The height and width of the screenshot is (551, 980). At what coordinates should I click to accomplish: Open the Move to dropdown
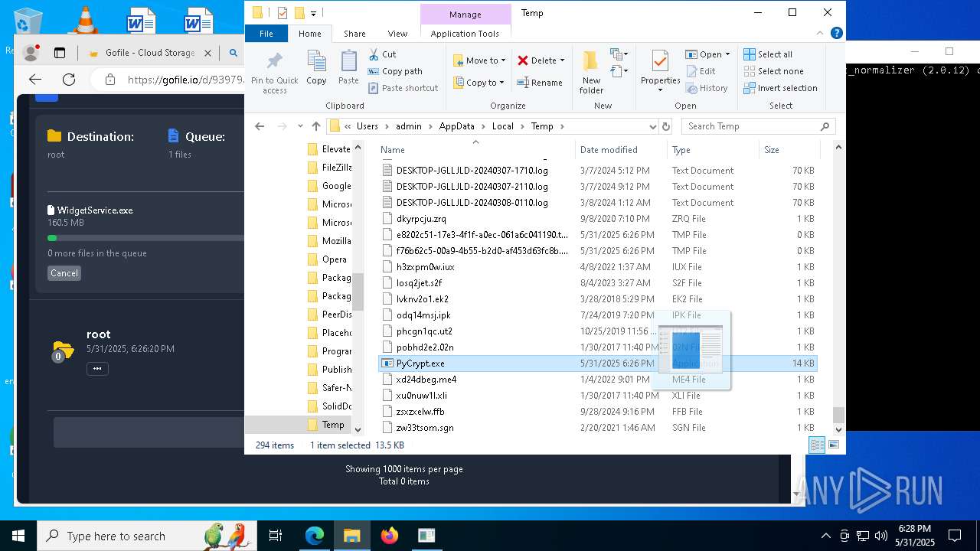point(479,60)
